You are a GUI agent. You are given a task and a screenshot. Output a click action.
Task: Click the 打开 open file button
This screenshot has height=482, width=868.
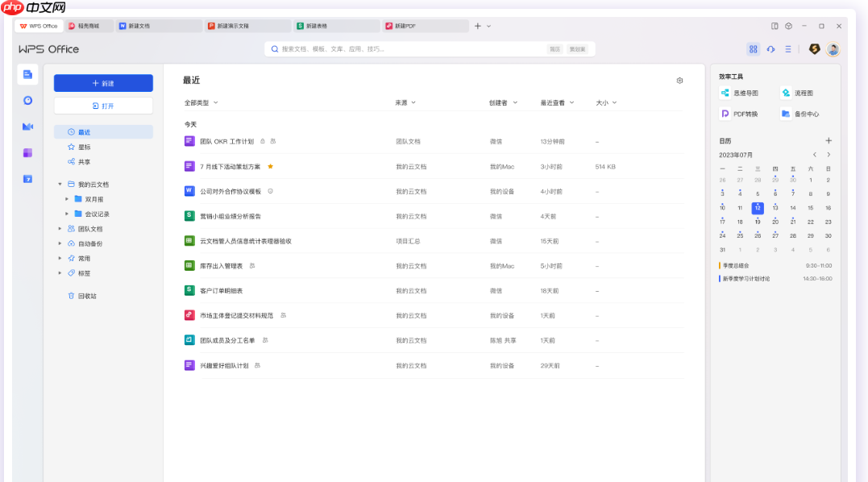click(102, 105)
